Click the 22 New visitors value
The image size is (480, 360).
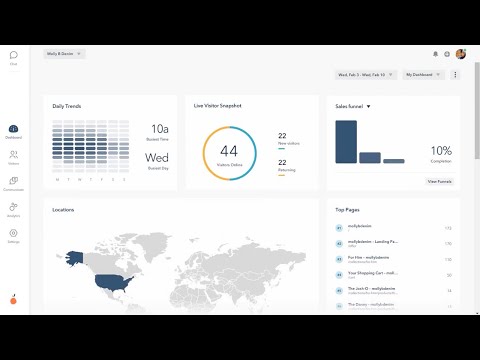click(x=282, y=136)
